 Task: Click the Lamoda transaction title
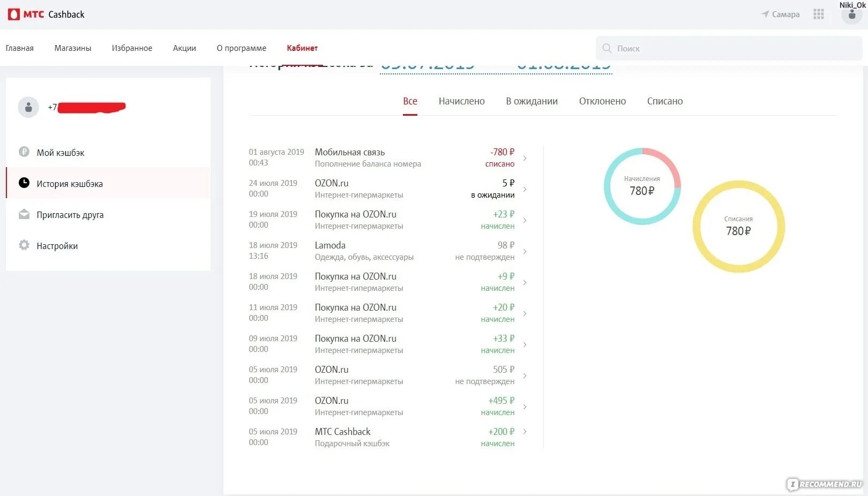pos(330,245)
